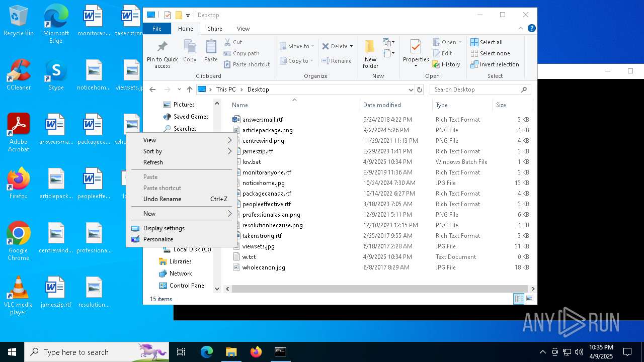Screen dimensions: 644x362
Task: Switch to the Share ribbon tab
Action: (x=215, y=29)
